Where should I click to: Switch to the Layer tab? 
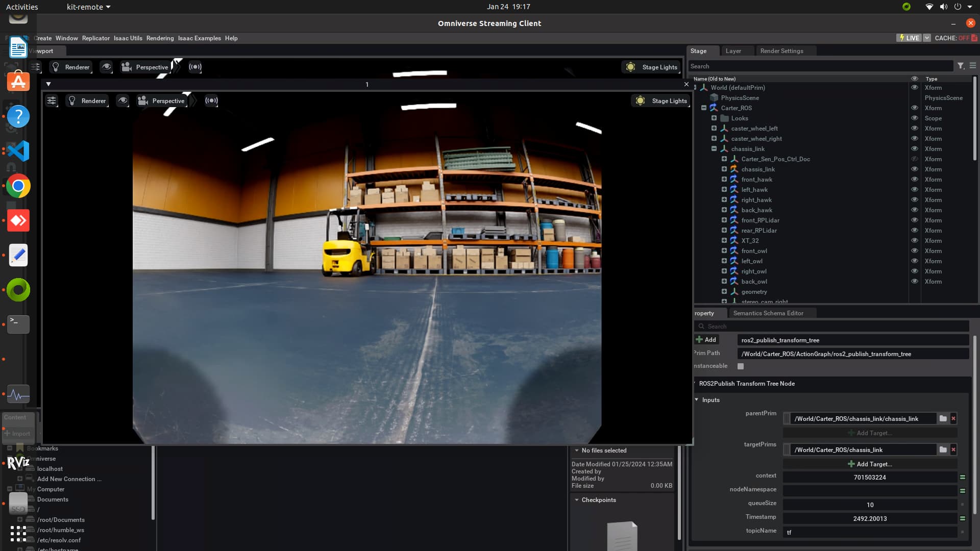coord(733,51)
